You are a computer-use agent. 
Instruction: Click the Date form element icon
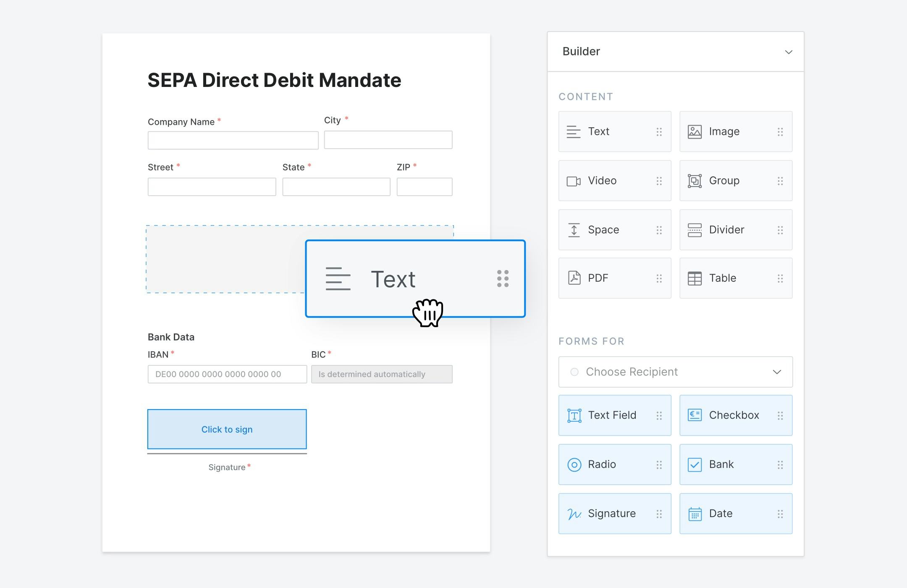pos(695,513)
